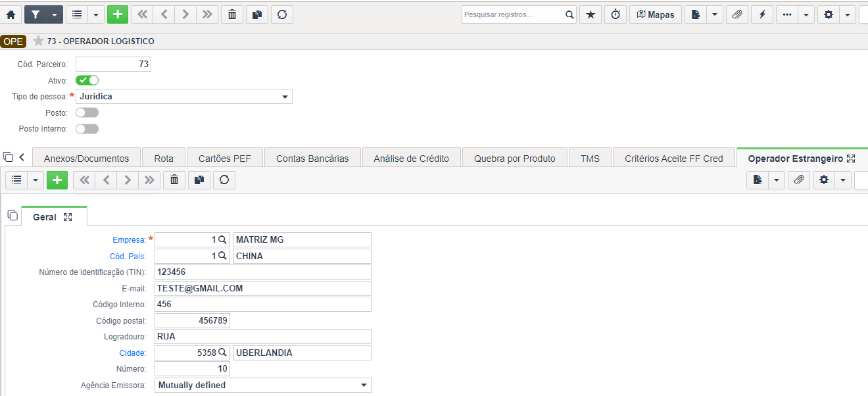
Task: Expand list view options arrow in top toolbar
Action: (96, 14)
